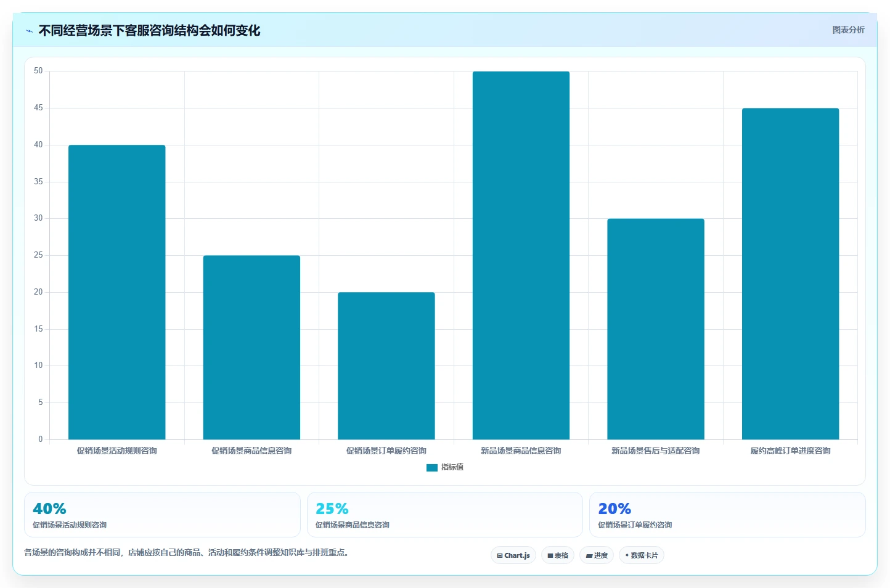Click x-axis label 促销场景商品信息咨询

pos(251,451)
